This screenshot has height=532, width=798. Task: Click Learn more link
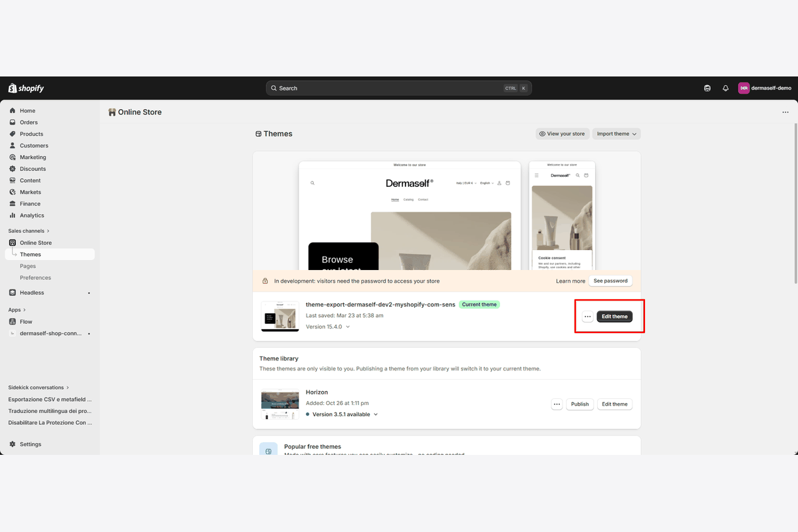click(x=571, y=281)
